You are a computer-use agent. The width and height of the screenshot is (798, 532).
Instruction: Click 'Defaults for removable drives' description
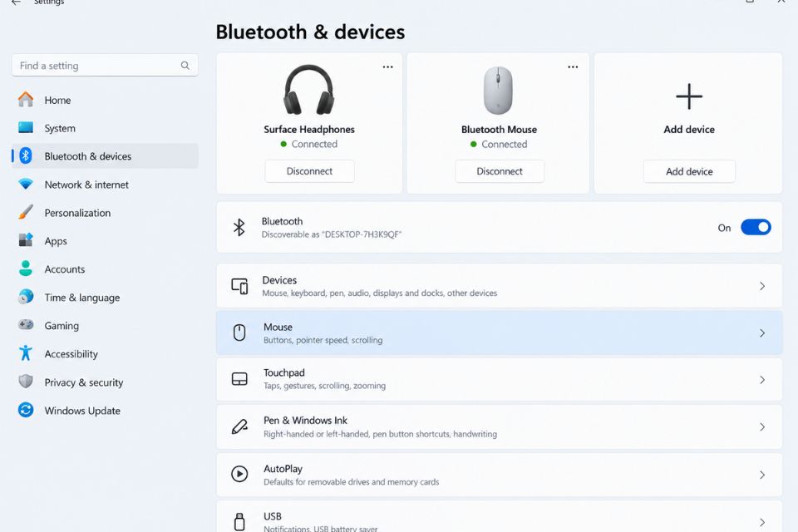(x=351, y=482)
